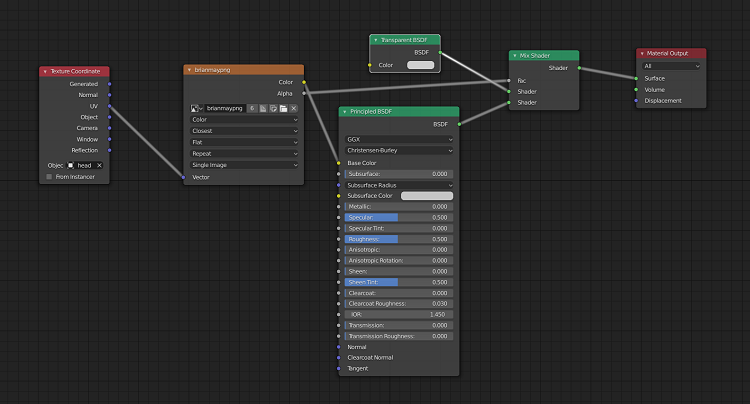Click the Roughness slider
The width and height of the screenshot is (750, 404).
pyautogui.click(x=400, y=239)
